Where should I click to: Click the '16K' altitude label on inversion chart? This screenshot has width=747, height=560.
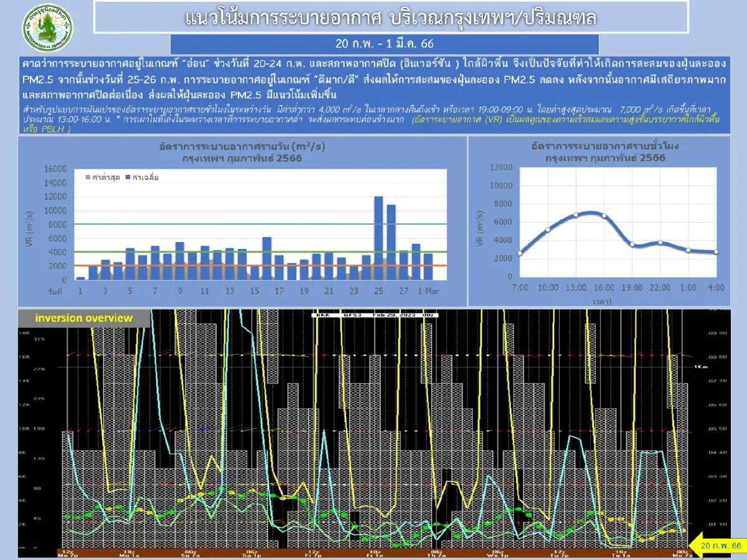coord(24,357)
